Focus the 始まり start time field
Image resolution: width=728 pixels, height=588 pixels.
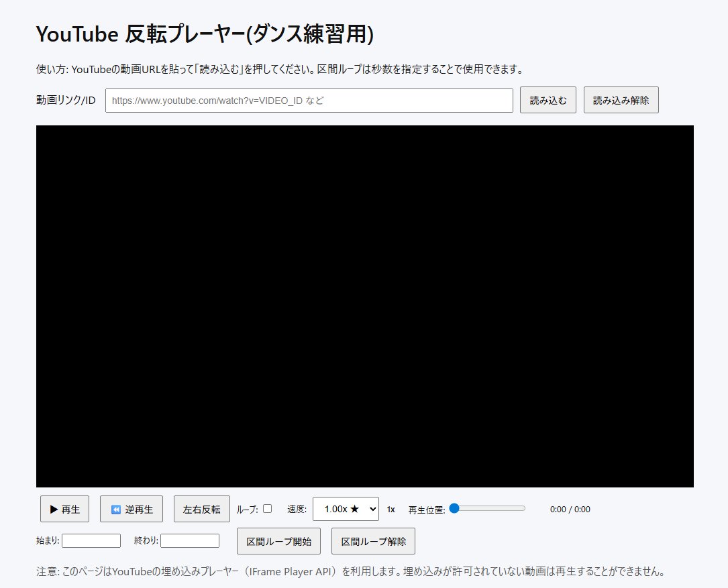(91, 540)
